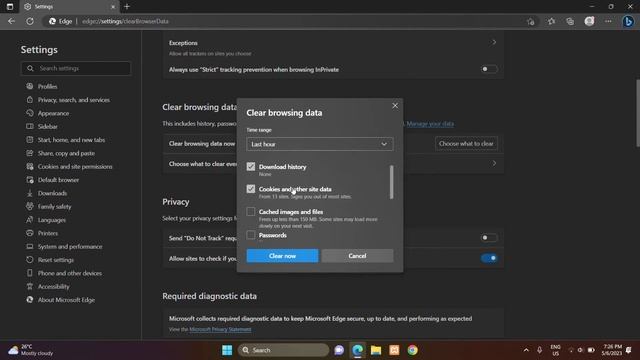Cancel the Clear browsing data dialog
The height and width of the screenshot is (360, 640).
357,256
